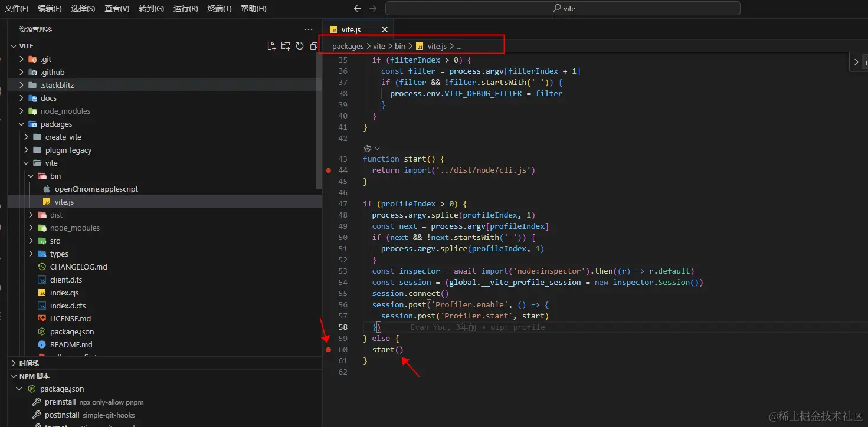Viewport: 868px width, 427px height.
Task: Click the JS file icon next to index.cjs
Action: 42,293
